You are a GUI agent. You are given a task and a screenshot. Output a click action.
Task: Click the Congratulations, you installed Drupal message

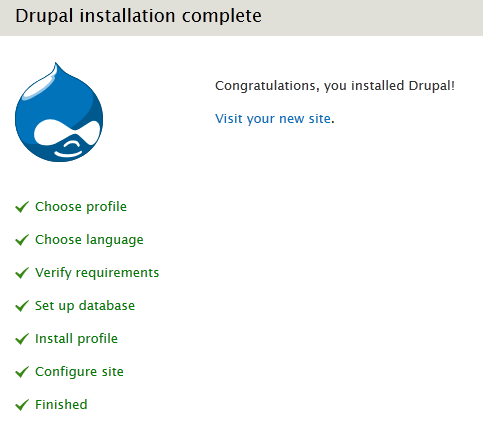tap(335, 86)
